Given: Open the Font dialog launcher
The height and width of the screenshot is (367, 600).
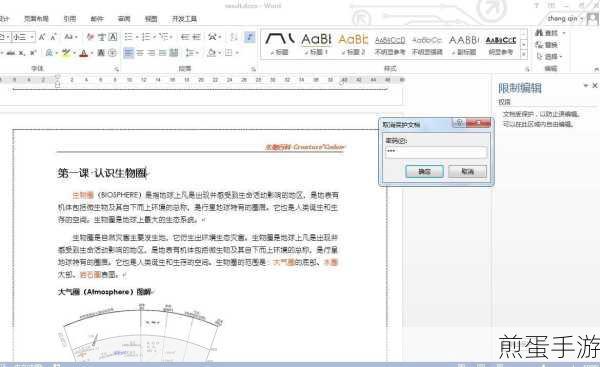Looking at the screenshot, I should [x=116, y=69].
